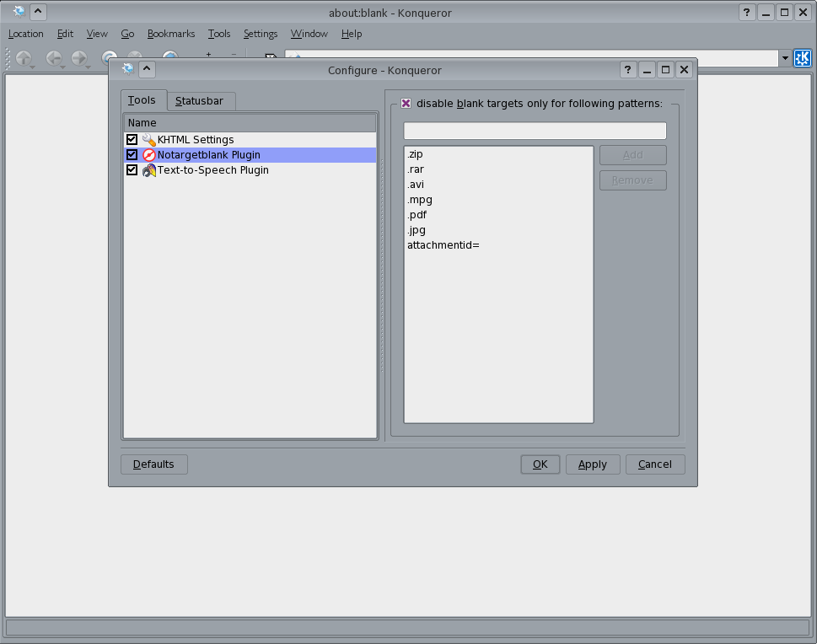
Task: Open the View menu
Action: point(97,34)
